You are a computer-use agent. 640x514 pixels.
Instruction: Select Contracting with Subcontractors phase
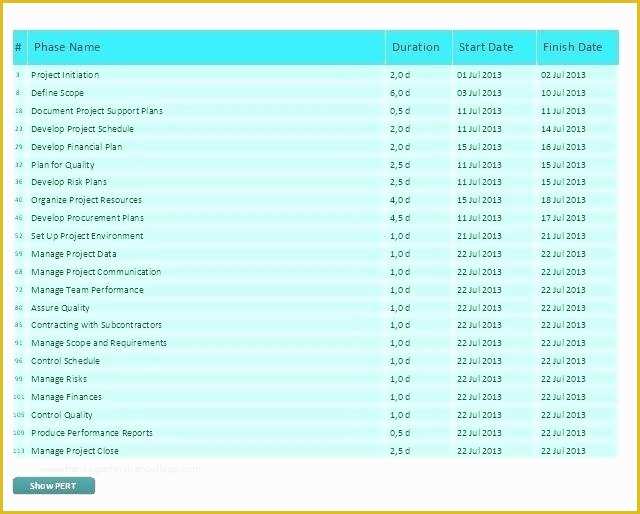[x=96, y=325]
